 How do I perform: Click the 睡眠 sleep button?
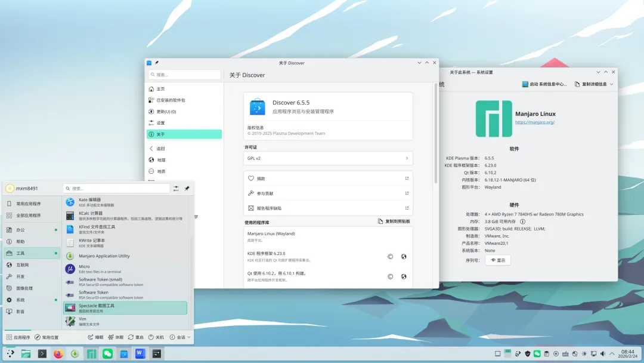95,337
